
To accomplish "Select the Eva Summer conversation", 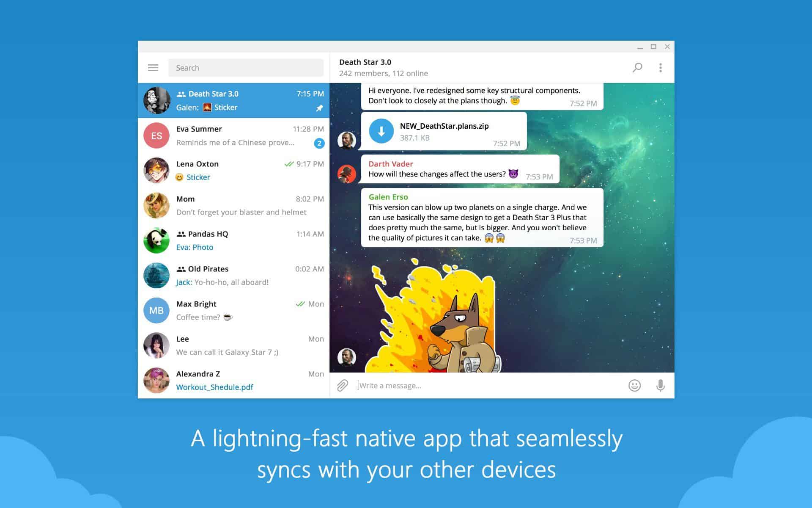I will coord(234,135).
